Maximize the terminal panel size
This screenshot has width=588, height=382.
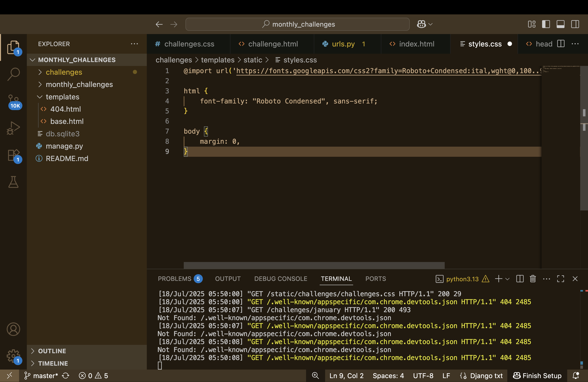(561, 279)
